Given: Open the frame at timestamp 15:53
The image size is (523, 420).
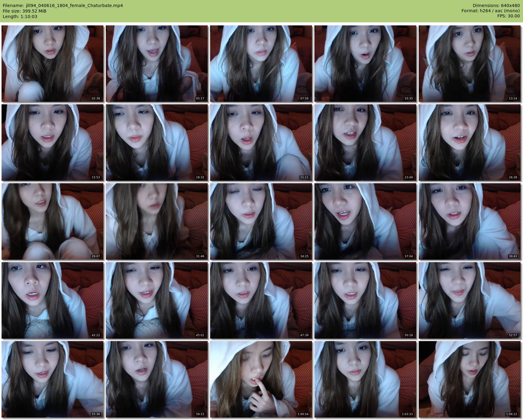Looking at the screenshot, I should pyautogui.click(x=52, y=143).
